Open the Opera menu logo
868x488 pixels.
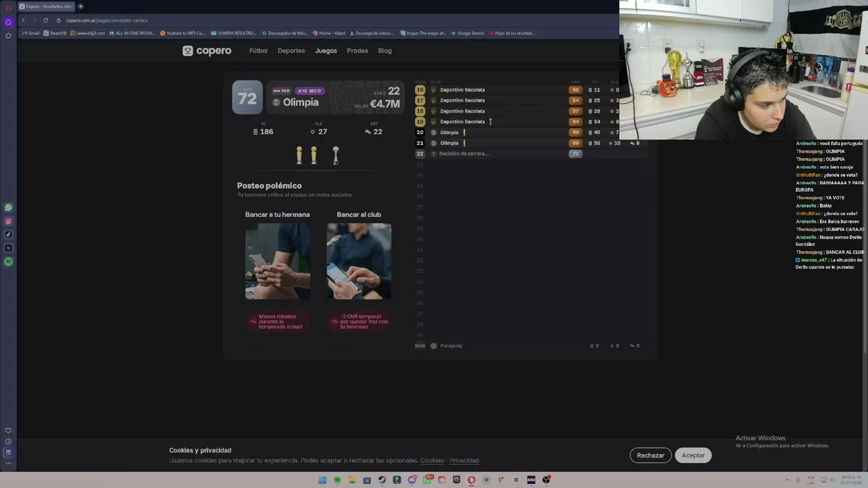(8, 7)
